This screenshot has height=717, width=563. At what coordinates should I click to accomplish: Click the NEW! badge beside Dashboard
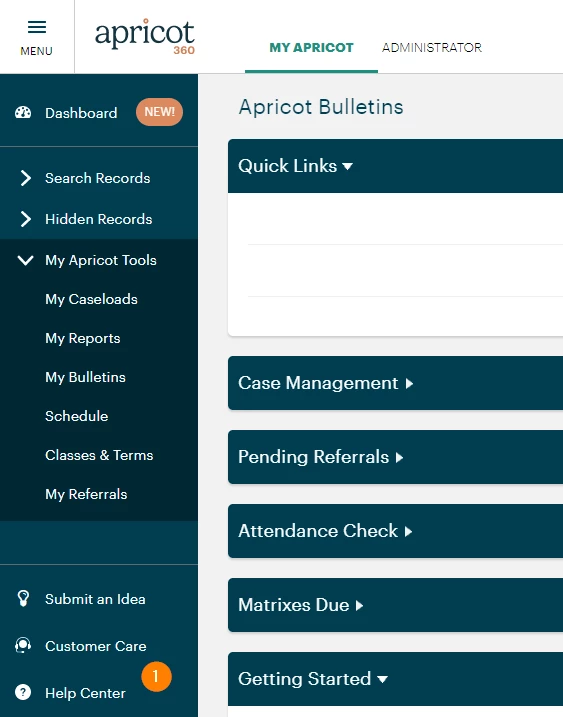pyautogui.click(x=159, y=112)
